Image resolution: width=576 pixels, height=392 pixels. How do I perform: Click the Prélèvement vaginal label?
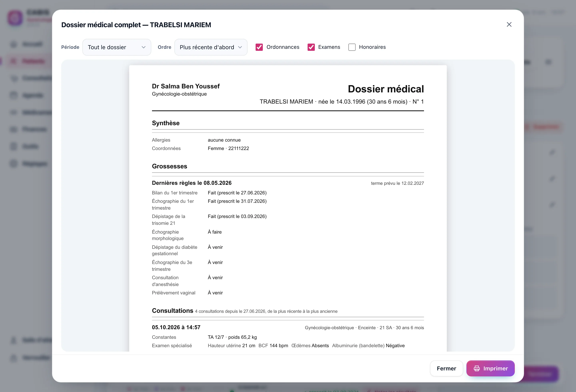point(173,293)
